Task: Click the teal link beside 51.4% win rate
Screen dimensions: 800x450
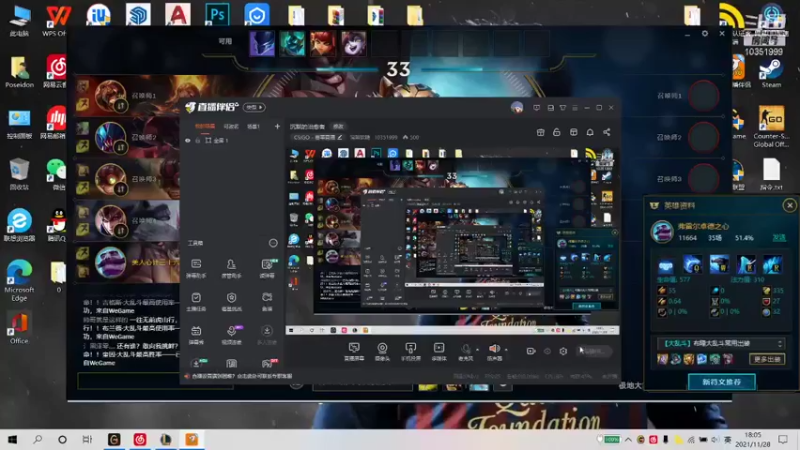Action: point(779,238)
